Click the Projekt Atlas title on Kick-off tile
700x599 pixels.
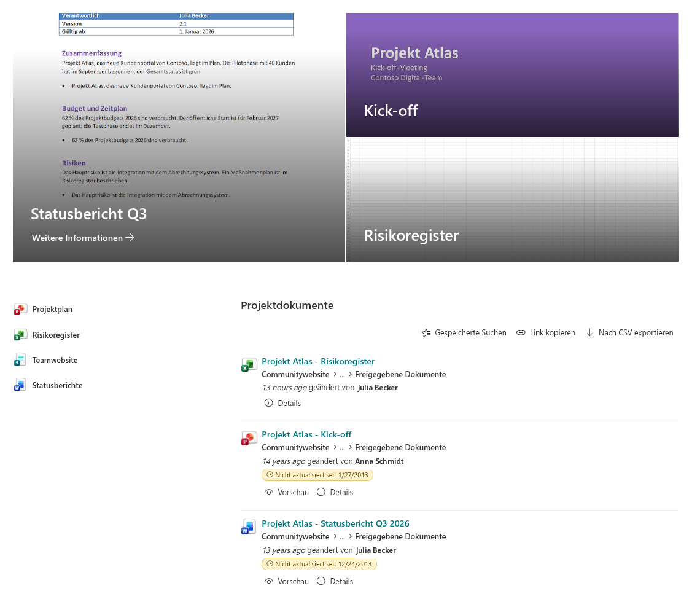(414, 53)
